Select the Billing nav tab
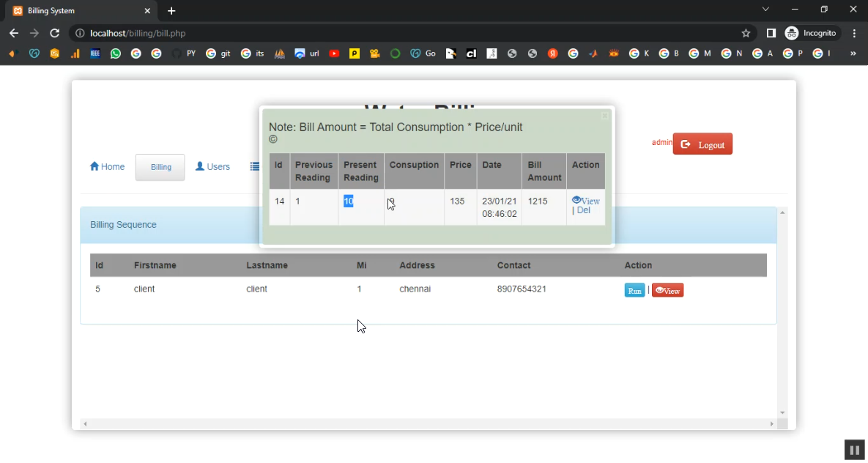The image size is (868, 463). pos(160,167)
